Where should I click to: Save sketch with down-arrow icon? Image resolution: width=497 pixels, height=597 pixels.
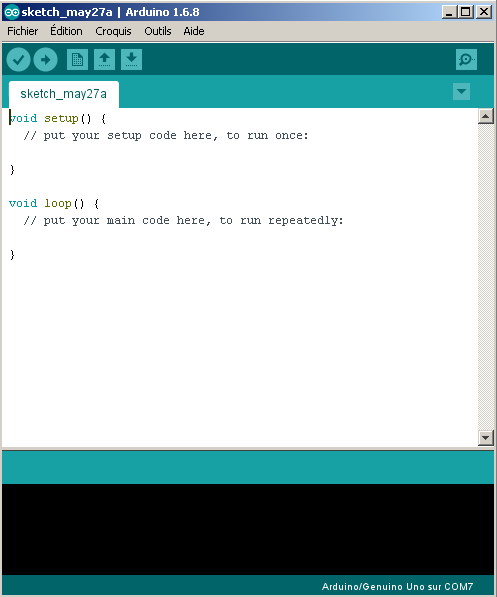131,59
